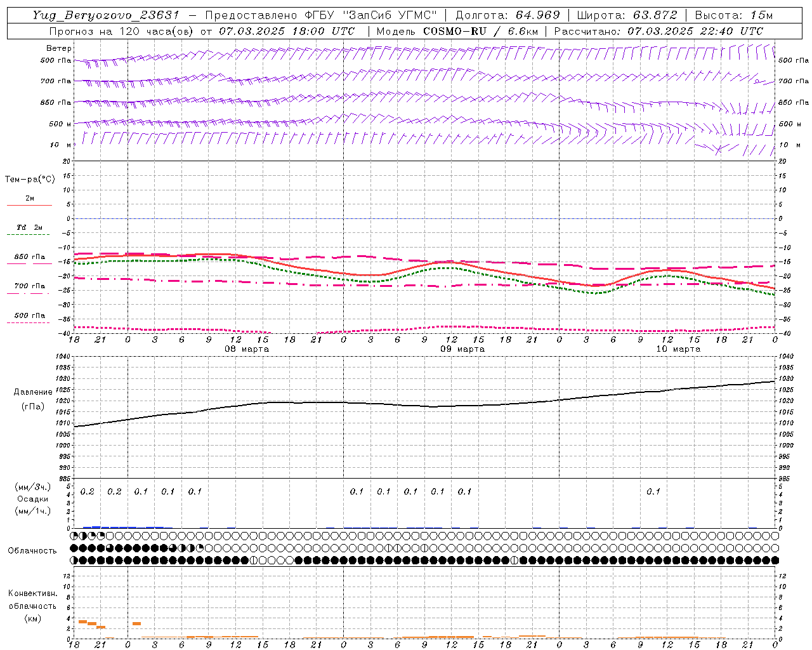The image size is (812, 650).
Task: Click the 10 м wind level label on left
Action: click(x=61, y=145)
